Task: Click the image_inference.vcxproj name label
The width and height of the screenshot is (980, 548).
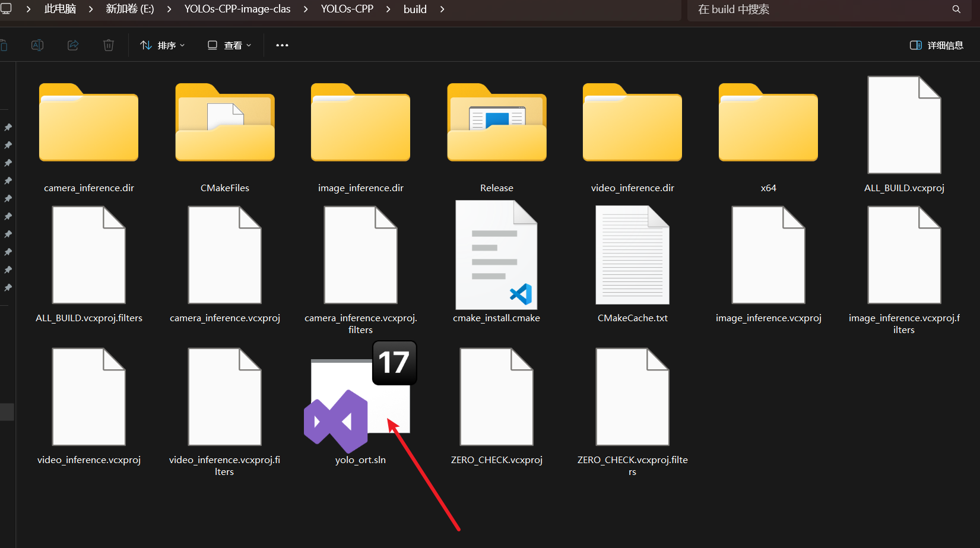Action: (x=768, y=318)
